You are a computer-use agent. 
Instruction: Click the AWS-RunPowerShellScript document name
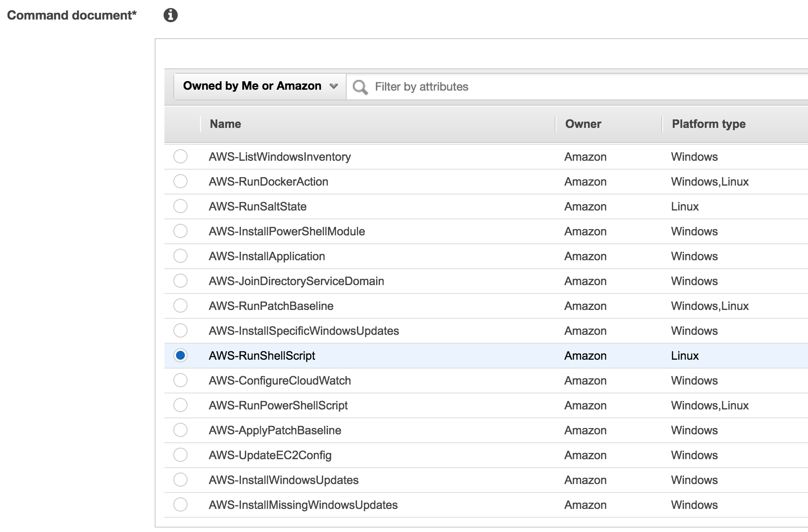[x=278, y=405]
